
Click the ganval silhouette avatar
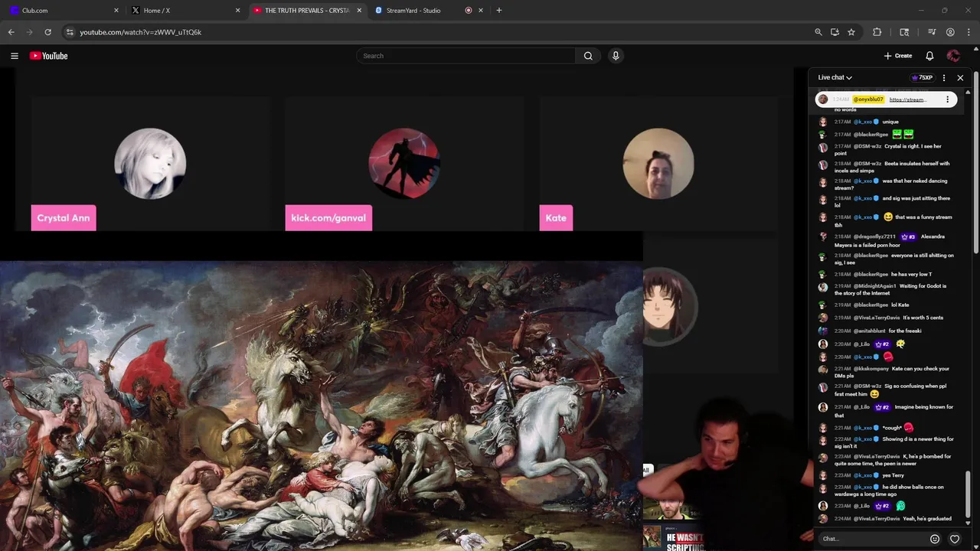404,164
